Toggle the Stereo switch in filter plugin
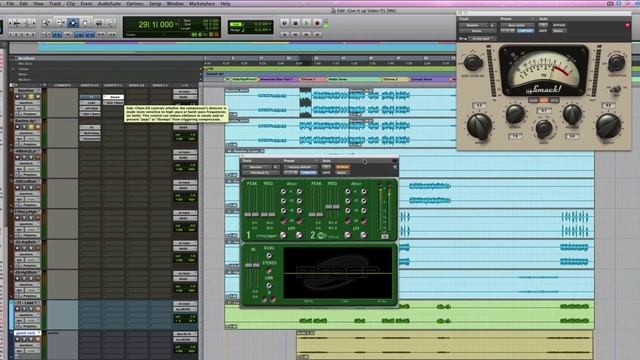This screenshot has width=640, height=360. tap(269, 270)
